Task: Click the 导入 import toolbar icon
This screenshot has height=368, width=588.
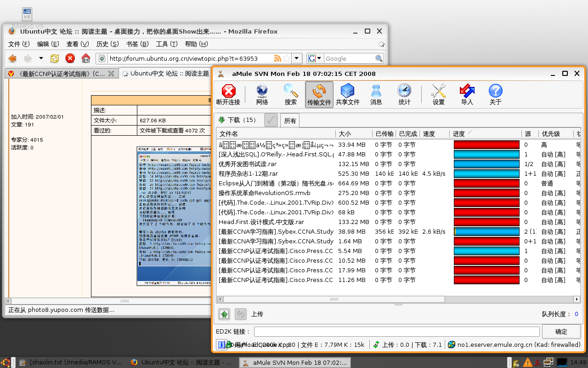Action: 467,91
